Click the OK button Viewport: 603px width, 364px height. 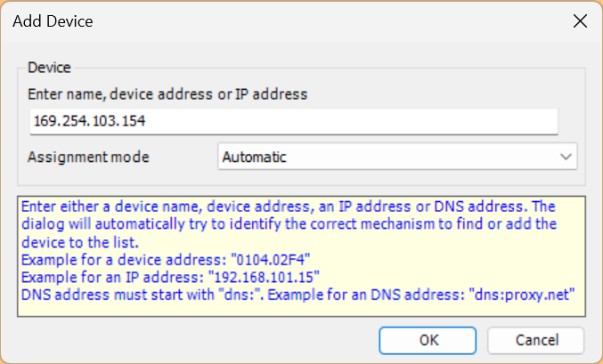[428, 340]
